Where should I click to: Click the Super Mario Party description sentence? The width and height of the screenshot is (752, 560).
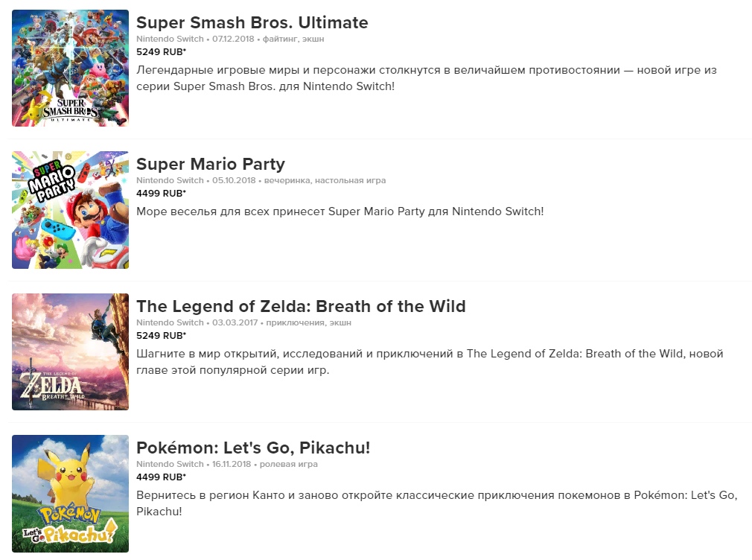[340, 211]
